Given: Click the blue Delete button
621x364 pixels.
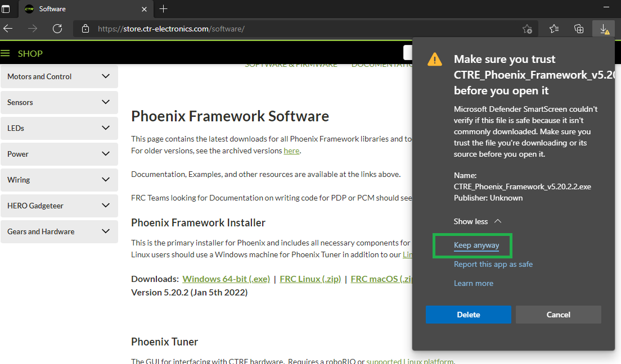Looking at the screenshot, I should [x=468, y=315].
